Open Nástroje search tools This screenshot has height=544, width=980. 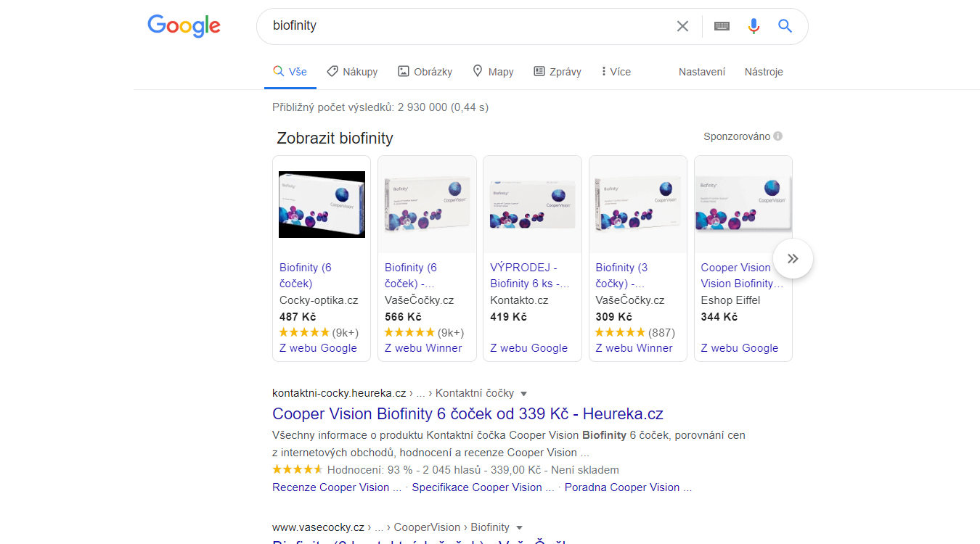click(764, 72)
